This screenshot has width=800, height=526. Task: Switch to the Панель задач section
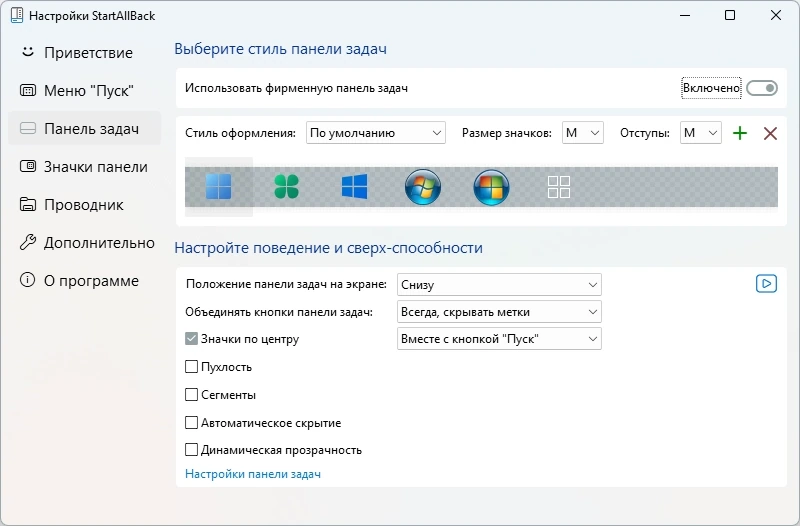[x=85, y=129]
